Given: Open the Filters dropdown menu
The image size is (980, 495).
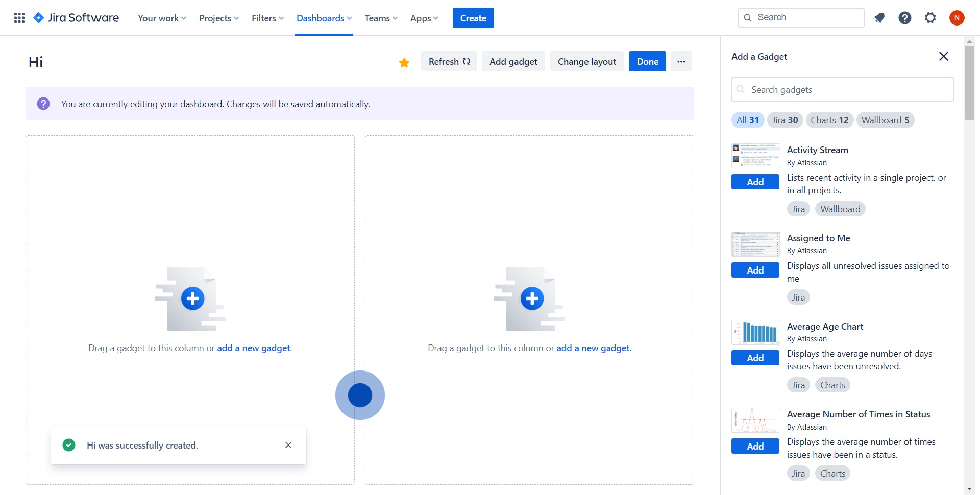Looking at the screenshot, I should (267, 18).
